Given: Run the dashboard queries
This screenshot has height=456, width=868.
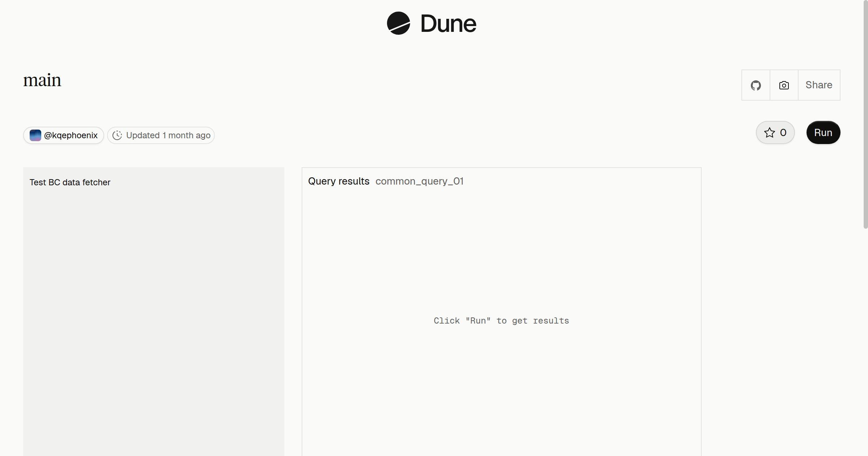Looking at the screenshot, I should coord(823,132).
